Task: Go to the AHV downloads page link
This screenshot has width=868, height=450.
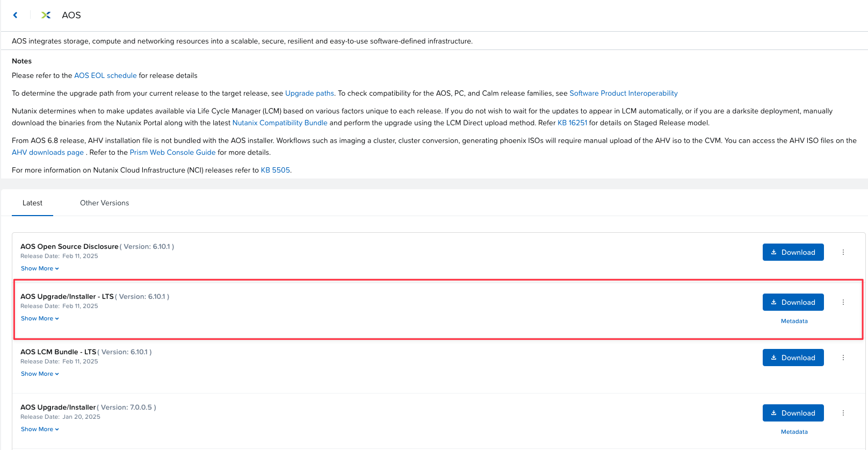Action: [48, 153]
